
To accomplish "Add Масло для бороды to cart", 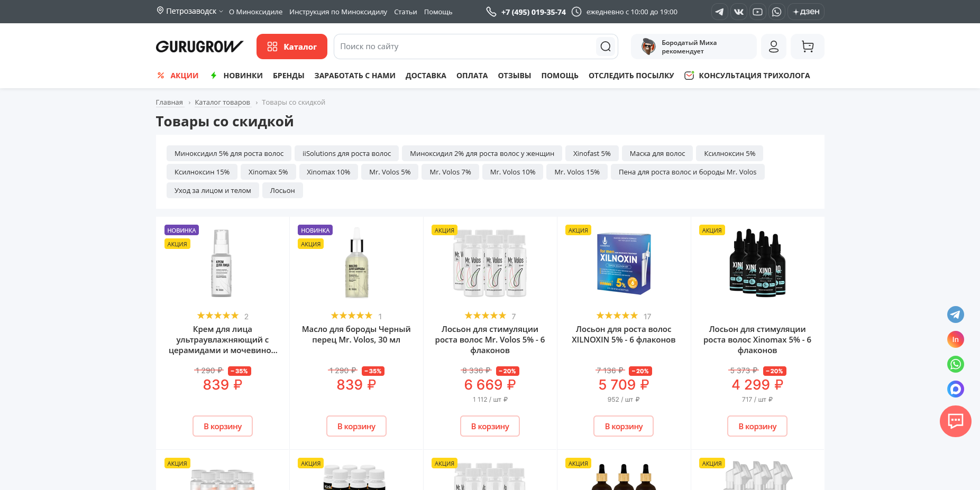I will point(356,426).
